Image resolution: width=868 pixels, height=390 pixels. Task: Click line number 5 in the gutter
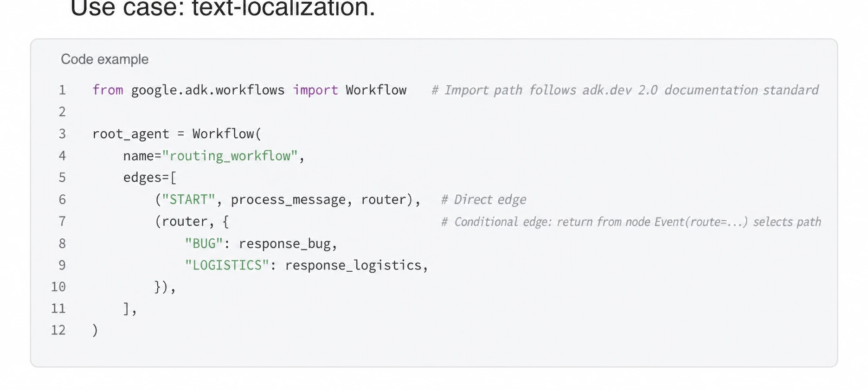pos(62,178)
